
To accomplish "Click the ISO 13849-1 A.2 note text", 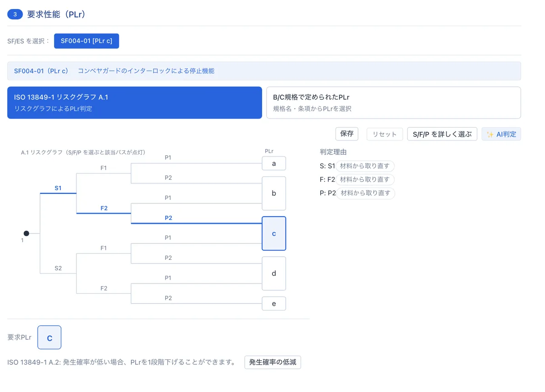I will coord(122,362).
